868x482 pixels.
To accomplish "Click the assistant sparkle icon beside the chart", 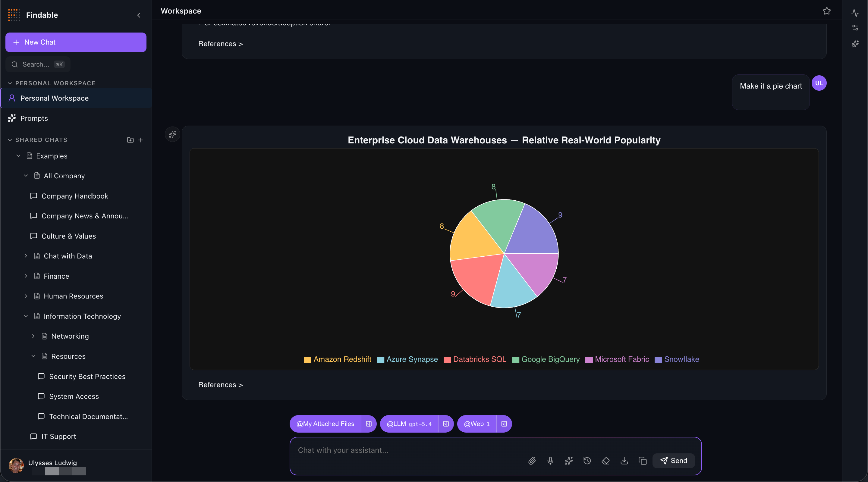I will coord(172,134).
